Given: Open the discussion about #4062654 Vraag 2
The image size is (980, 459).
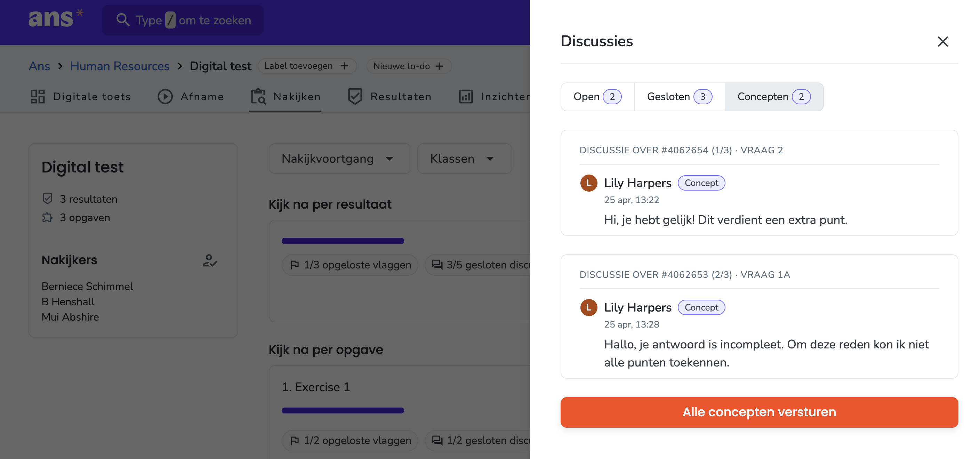Looking at the screenshot, I should tap(759, 183).
